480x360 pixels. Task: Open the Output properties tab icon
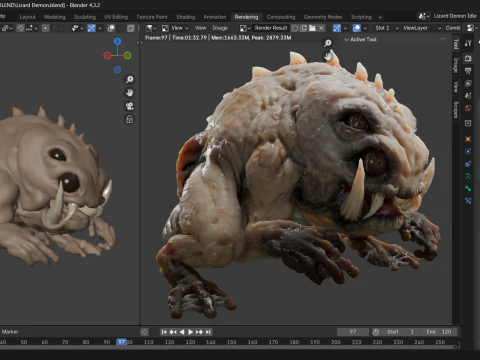468,71
